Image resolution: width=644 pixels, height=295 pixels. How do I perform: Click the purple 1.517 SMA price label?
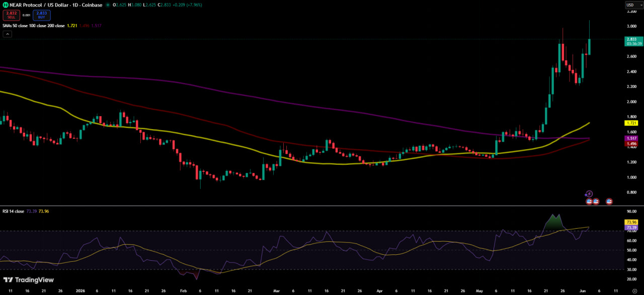tap(631, 138)
